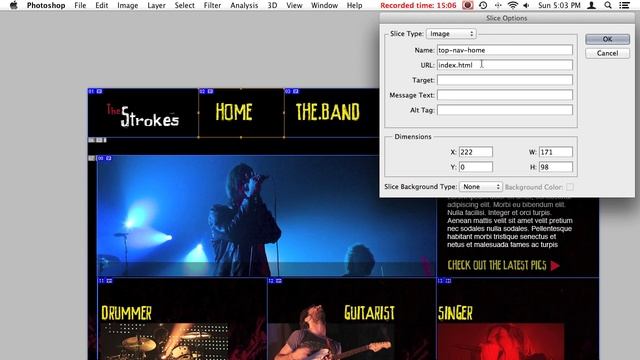Click the red screen recording icon
The width and height of the screenshot is (640, 360).
click(468, 5)
